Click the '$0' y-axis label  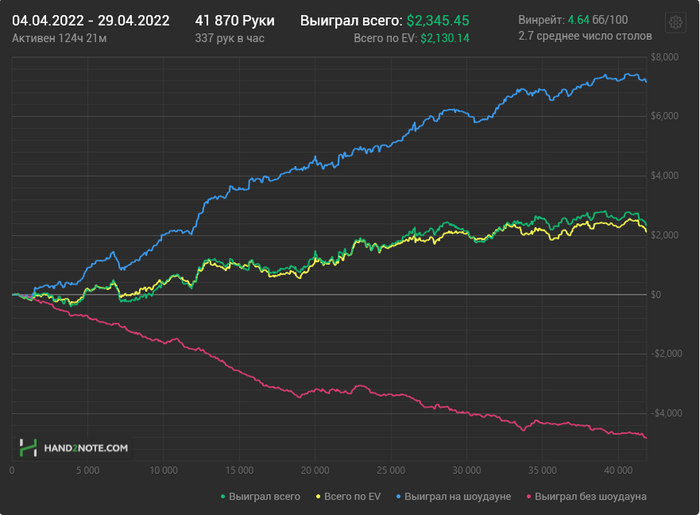click(x=656, y=295)
